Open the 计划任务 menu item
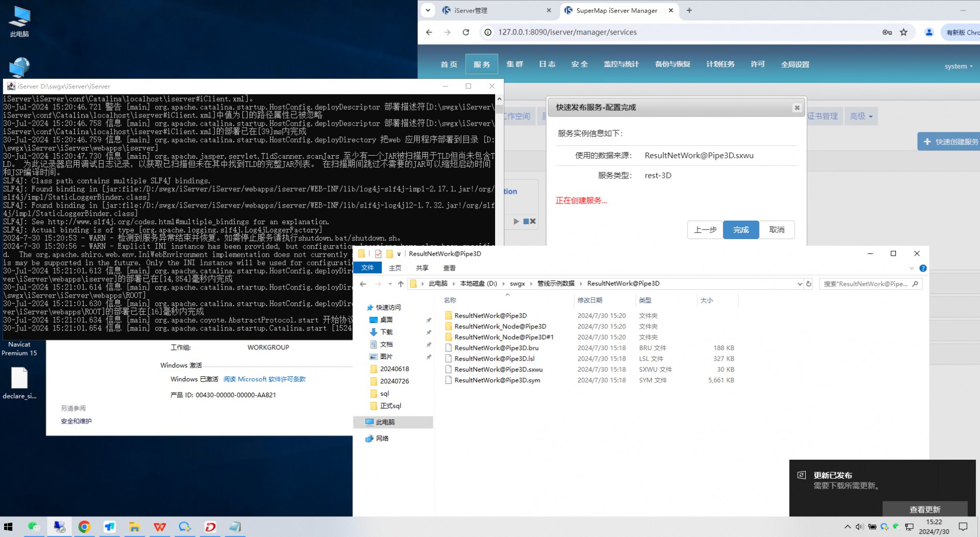Screen dimensions: 980x537 (720, 64)
